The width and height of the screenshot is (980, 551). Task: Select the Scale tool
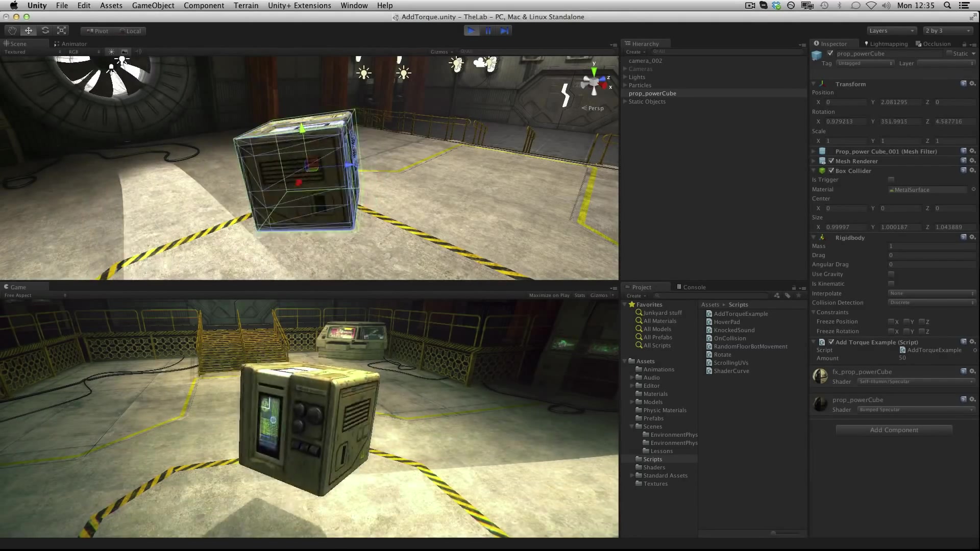[61, 30]
